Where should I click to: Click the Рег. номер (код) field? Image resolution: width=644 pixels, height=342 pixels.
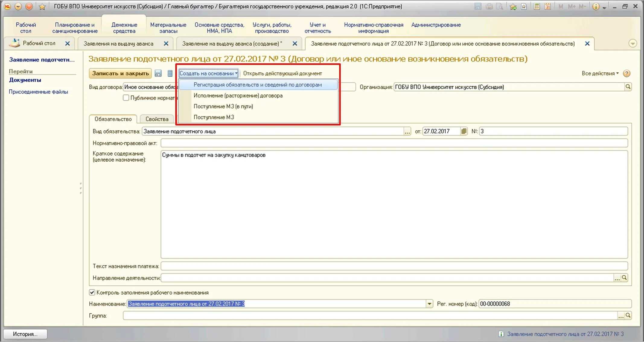(x=555, y=304)
